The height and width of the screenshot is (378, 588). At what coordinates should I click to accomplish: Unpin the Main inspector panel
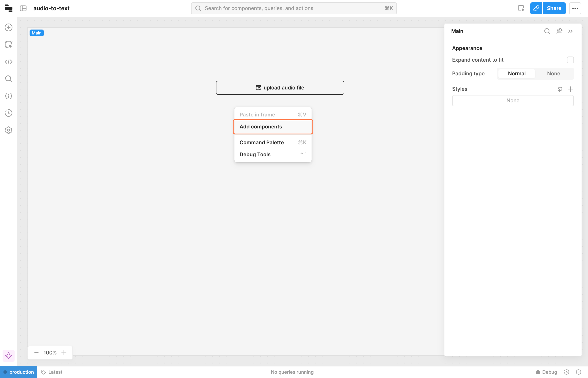559,31
